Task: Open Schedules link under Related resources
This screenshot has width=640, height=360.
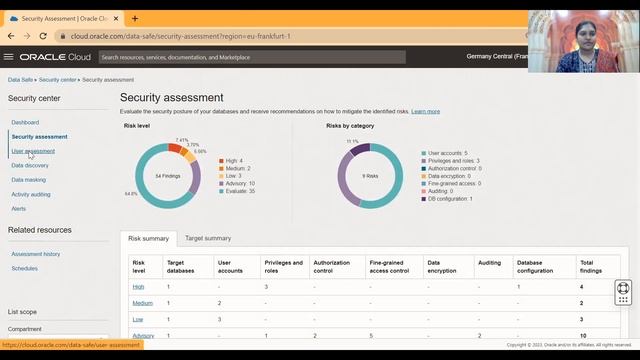Action: 24,268
